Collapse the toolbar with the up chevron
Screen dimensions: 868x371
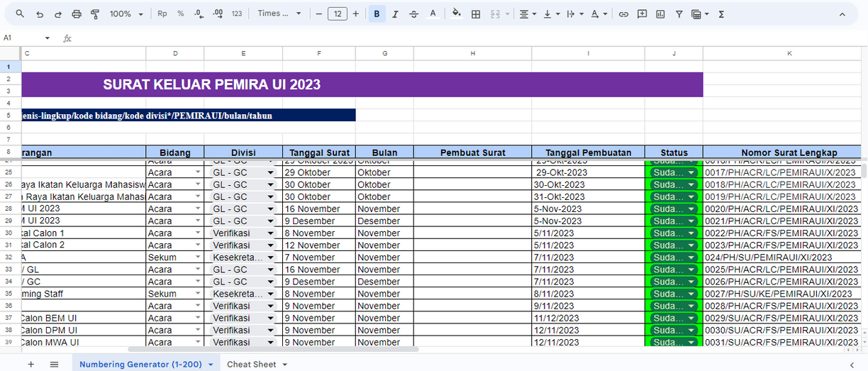pos(842,14)
